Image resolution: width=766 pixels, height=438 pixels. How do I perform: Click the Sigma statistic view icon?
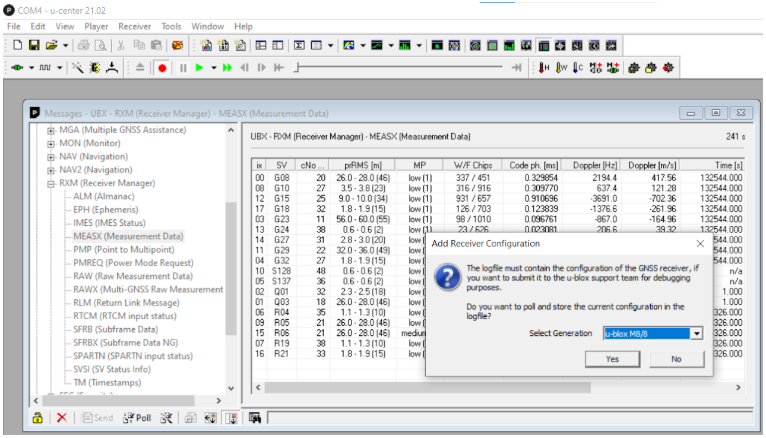pyautogui.click(x=299, y=45)
